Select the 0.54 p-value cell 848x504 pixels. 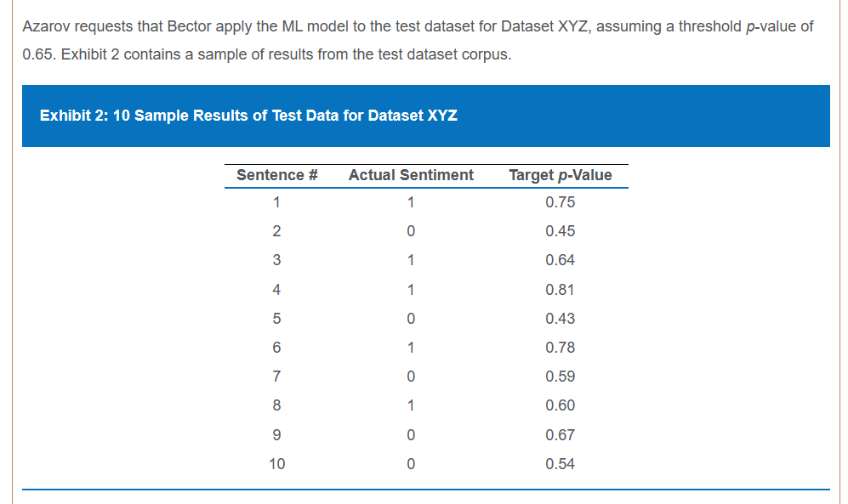(x=560, y=464)
